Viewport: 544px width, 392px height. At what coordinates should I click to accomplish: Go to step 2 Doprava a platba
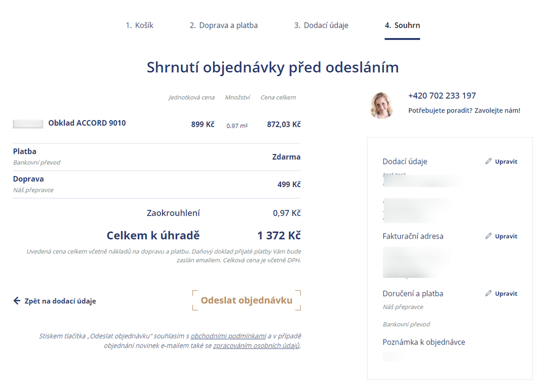[224, 26]
